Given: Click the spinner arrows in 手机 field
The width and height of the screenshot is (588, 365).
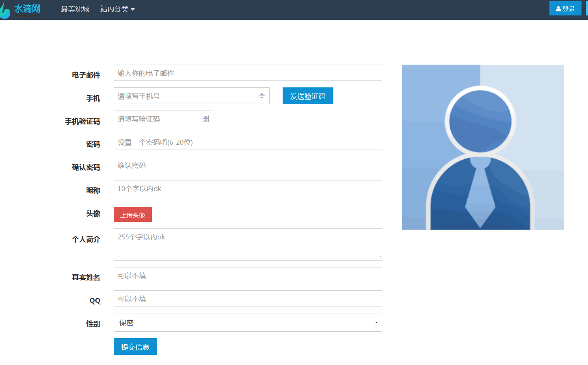Looking at the screenshot, I should 262,96.
